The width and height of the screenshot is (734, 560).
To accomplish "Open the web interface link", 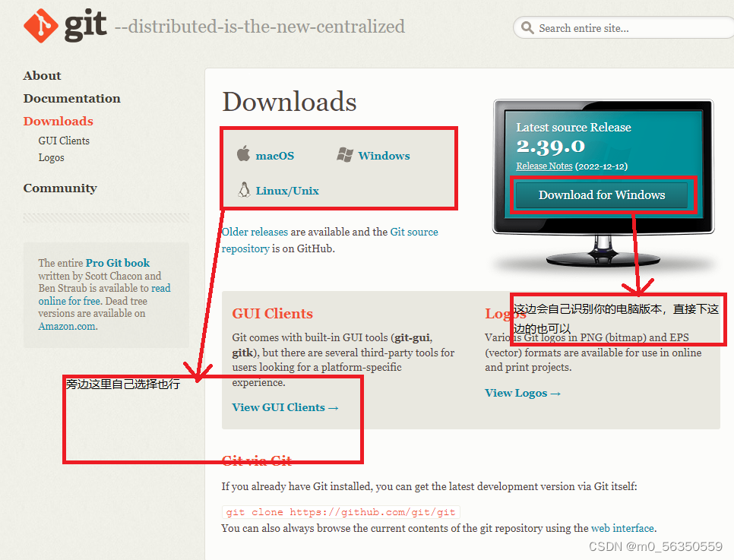I will click(622, 528).
